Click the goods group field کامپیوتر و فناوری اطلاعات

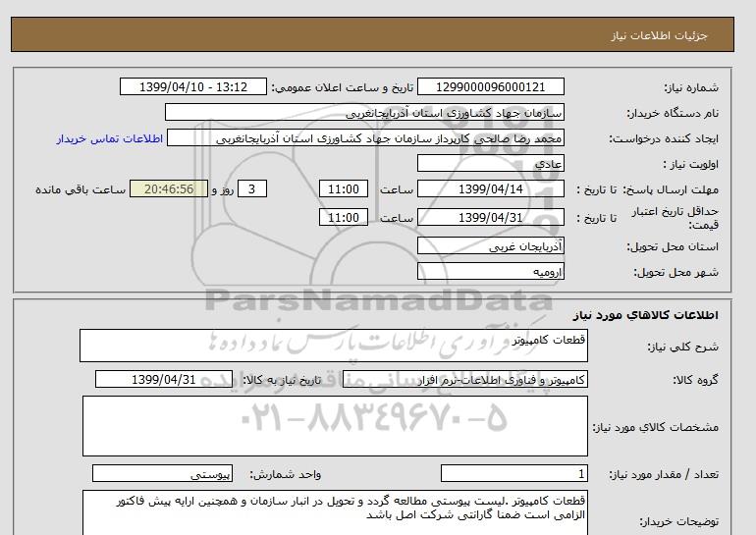(x=465, y=379)
